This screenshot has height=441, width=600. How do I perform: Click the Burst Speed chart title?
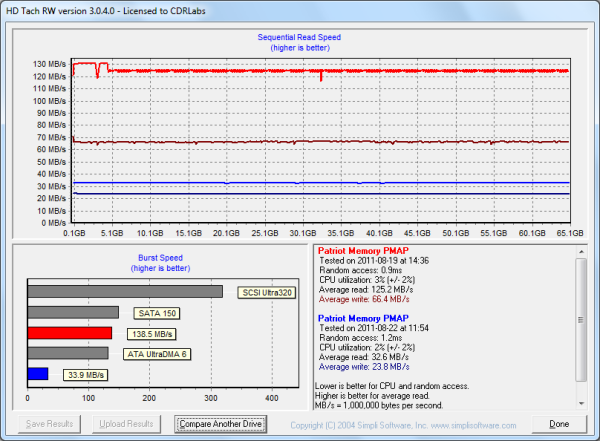click(x=161, y=257)
